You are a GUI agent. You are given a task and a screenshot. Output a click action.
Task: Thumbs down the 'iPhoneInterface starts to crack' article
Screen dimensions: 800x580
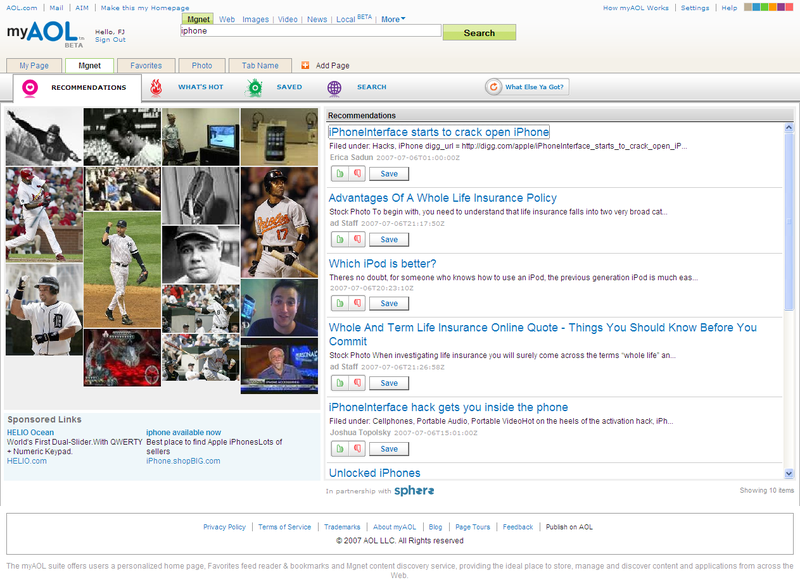357,174
